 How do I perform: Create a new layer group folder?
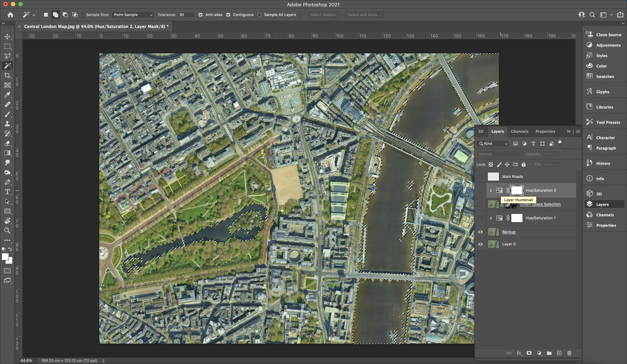pos(549,353)
